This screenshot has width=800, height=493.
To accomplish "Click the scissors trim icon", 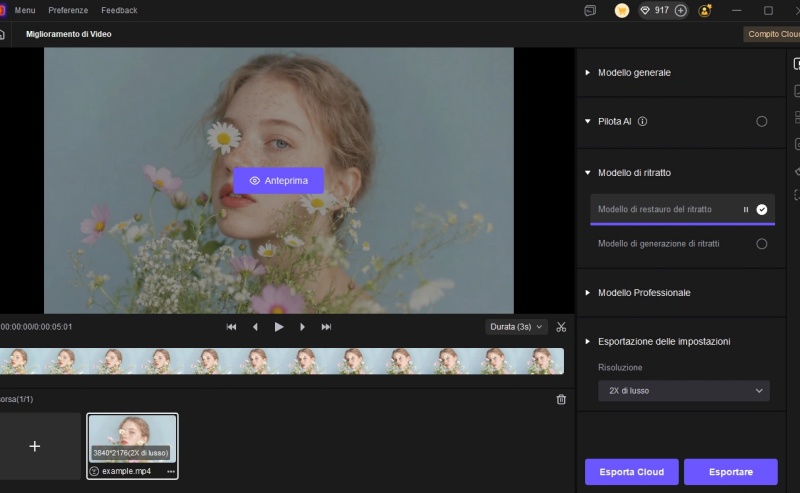I will (561, 327).
